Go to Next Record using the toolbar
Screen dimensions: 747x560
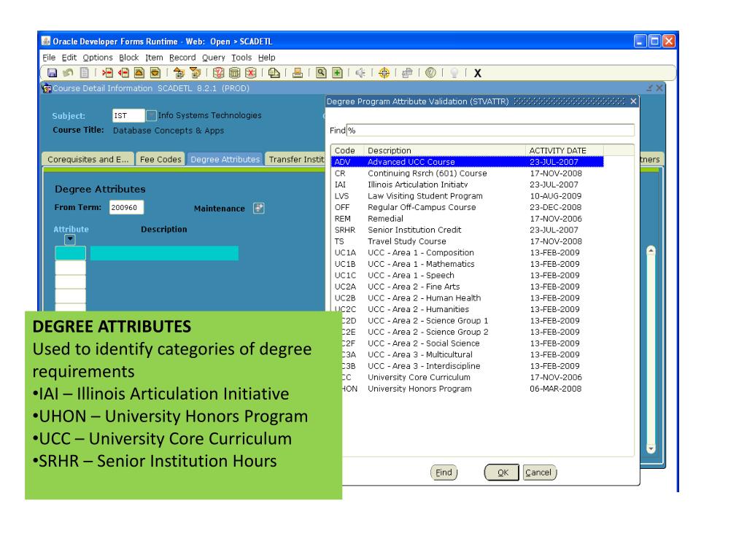pos(155,73)
